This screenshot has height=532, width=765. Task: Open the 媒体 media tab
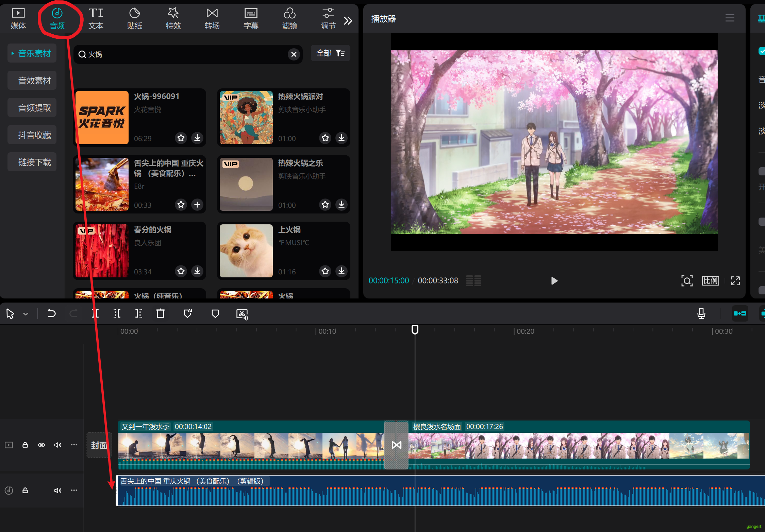tap(18, 19)
